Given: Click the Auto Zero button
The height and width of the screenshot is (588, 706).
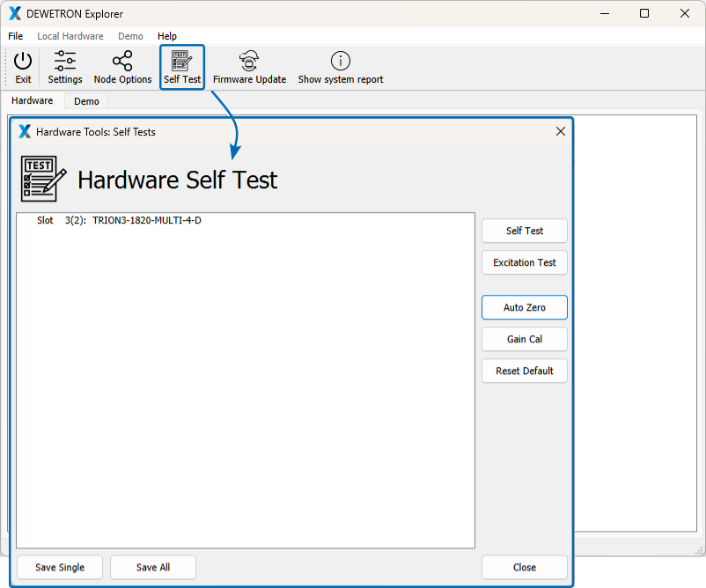Looking at the screenshot, I should tap(525, 307).
